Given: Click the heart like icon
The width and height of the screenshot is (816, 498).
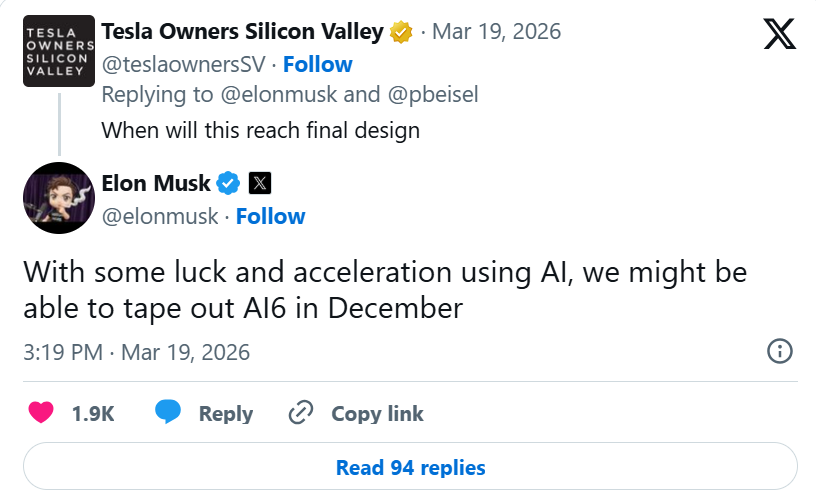Looking at the screenshot, I should (x=40, y=413).
